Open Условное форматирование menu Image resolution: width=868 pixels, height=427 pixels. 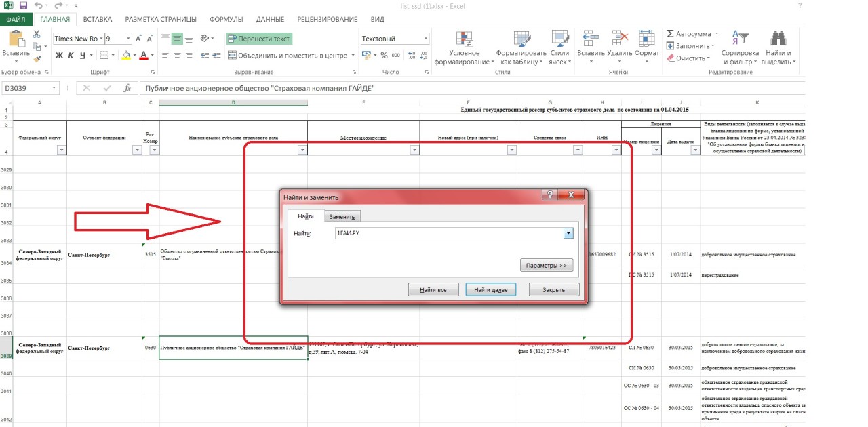coord(465,47)
